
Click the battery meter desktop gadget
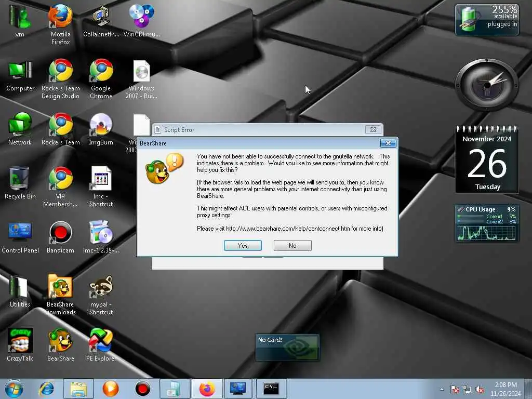487,19
